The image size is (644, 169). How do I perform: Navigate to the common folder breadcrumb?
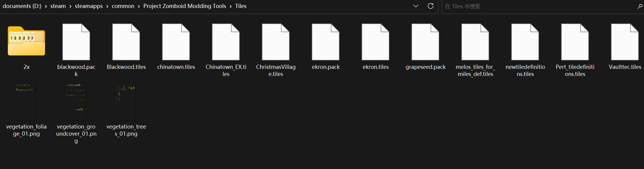pyautogui.click(x=123, y=6)
